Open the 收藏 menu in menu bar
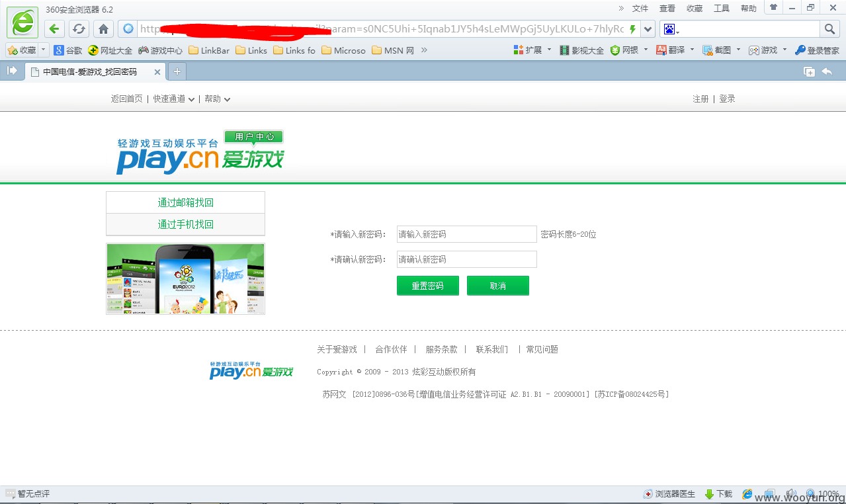The height and width of the screenshot is (504, 846). pyautogui.click(x=695, y=9)
